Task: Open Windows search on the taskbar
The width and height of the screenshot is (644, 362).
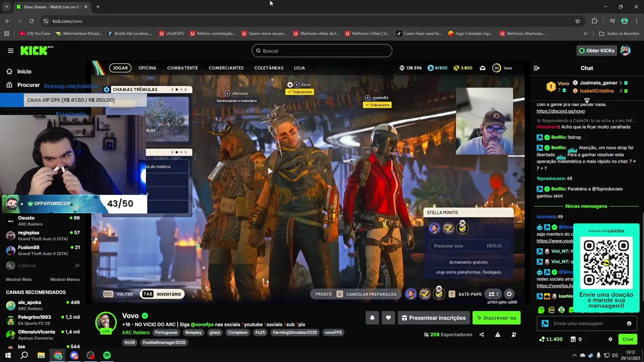Action: pyautogui.click(x=24, y=355)
